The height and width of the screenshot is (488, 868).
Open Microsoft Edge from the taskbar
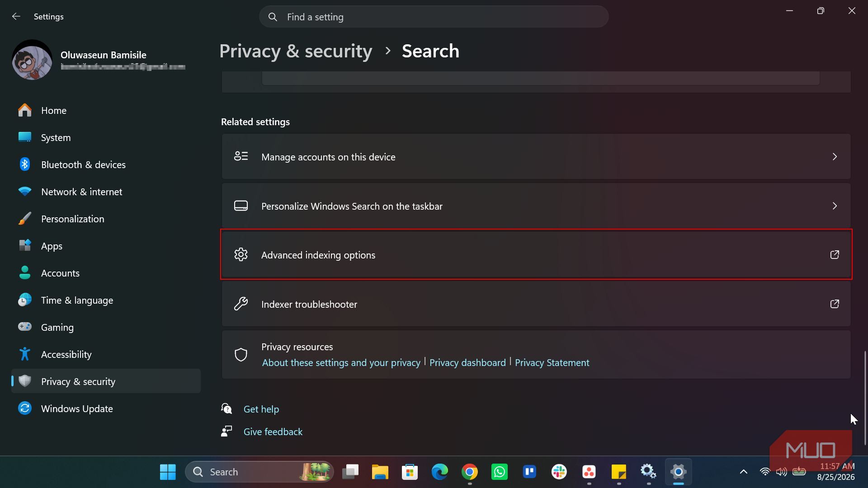(439, 472)
